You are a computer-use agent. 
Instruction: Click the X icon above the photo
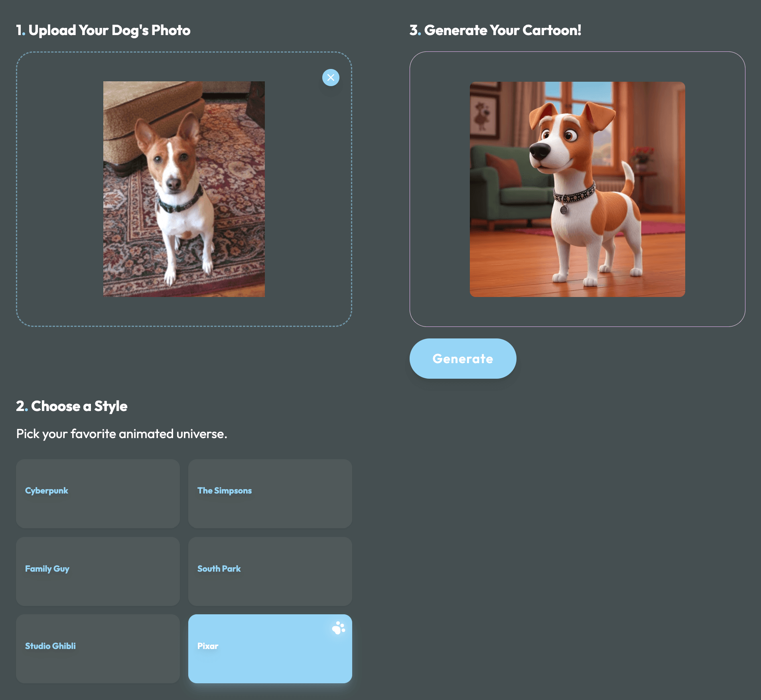pos(331,77)
